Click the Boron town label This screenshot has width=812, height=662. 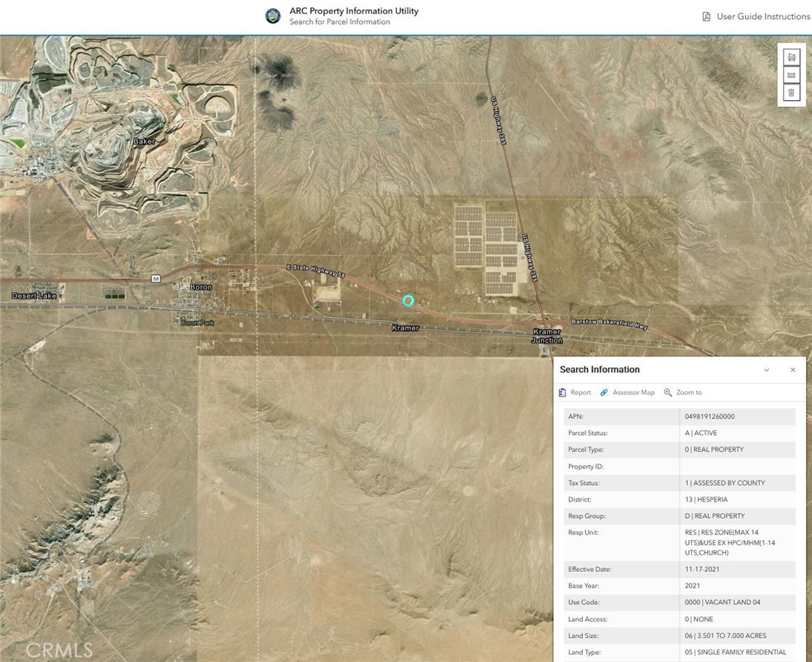pos(201,287)
